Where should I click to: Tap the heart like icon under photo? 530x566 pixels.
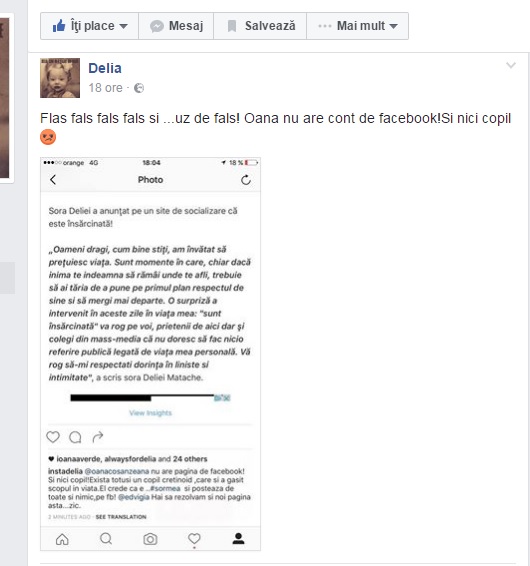(53, 437)
